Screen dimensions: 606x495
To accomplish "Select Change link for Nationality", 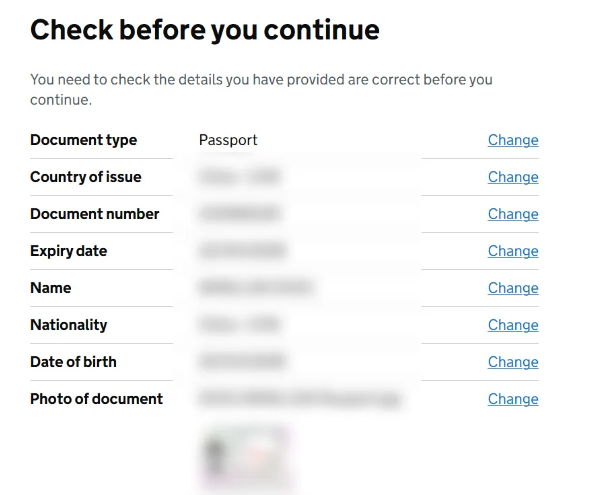I will tap(513, 325).
